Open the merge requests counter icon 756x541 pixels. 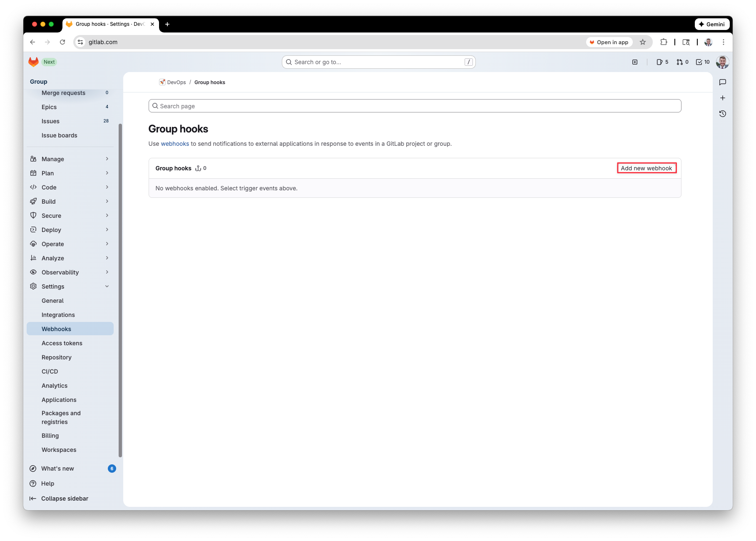click(682, 62)
